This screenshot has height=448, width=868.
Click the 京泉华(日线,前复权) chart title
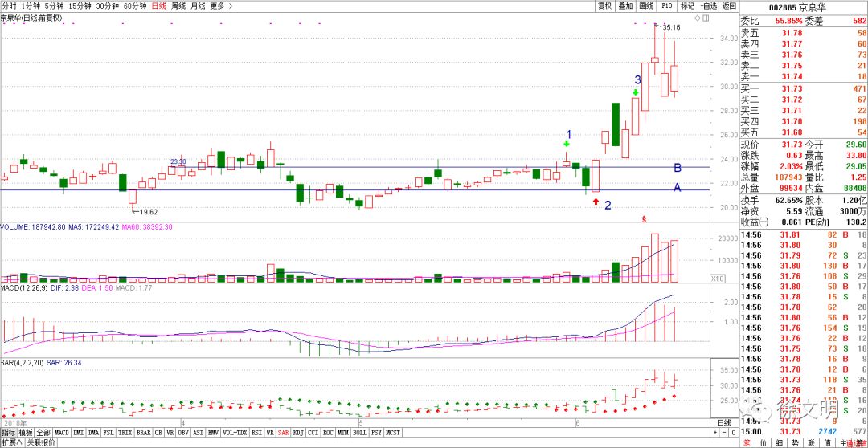[x=31, y=18]
